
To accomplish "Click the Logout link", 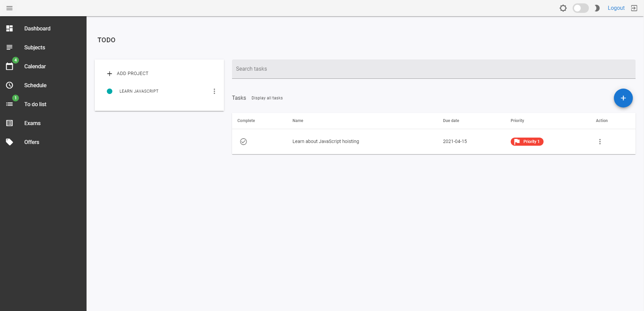I will coord(616,8).
